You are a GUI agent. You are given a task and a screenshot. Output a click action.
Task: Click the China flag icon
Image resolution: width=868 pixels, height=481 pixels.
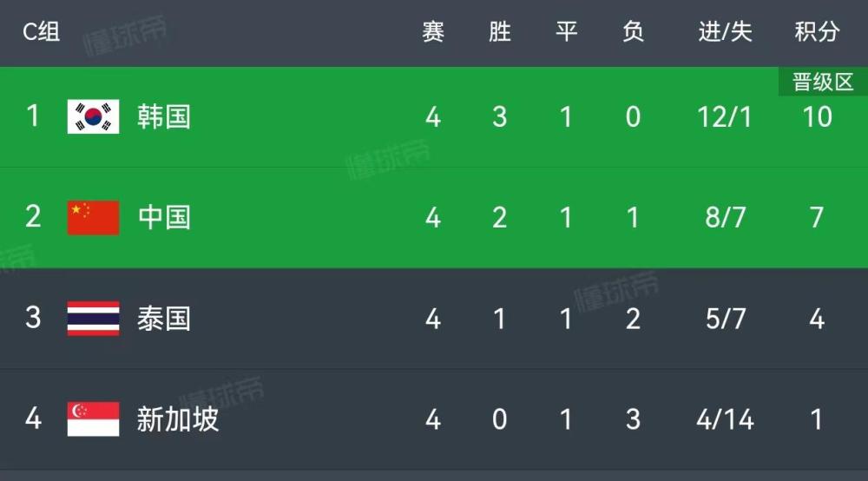tap(93, 218)
